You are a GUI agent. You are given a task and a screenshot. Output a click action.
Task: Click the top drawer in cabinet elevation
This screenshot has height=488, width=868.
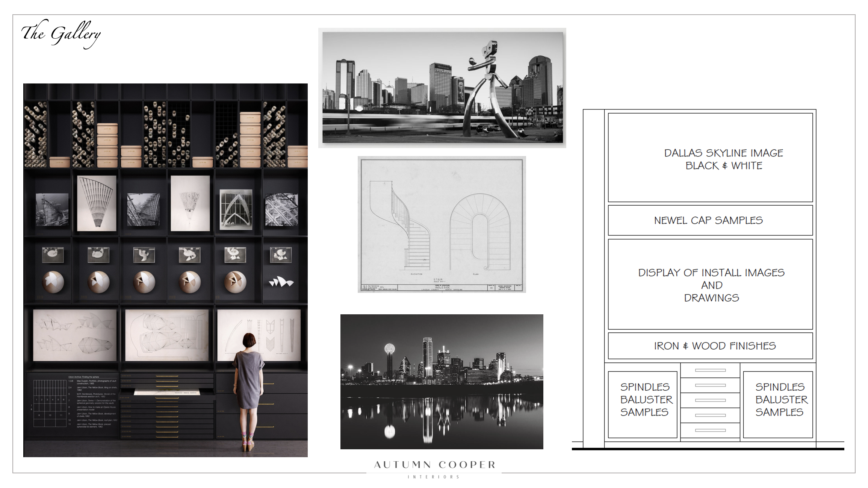710,370
